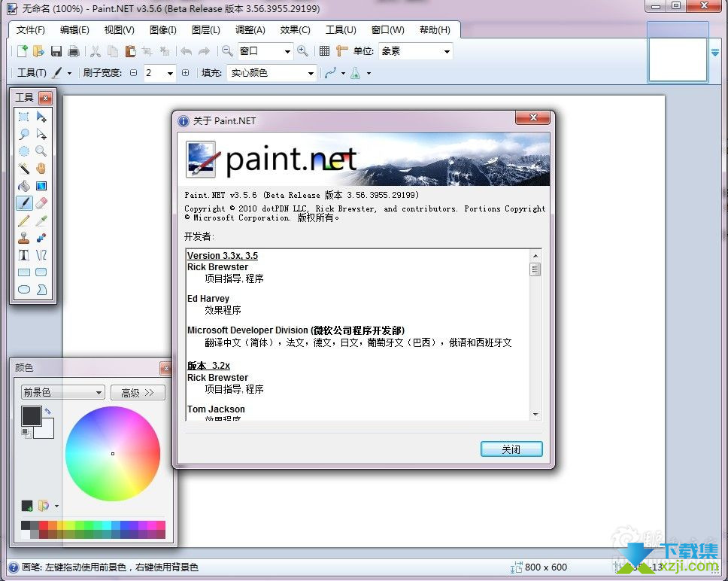
Task: Click the open image thumbnail at top right
Action: (678, 59)
